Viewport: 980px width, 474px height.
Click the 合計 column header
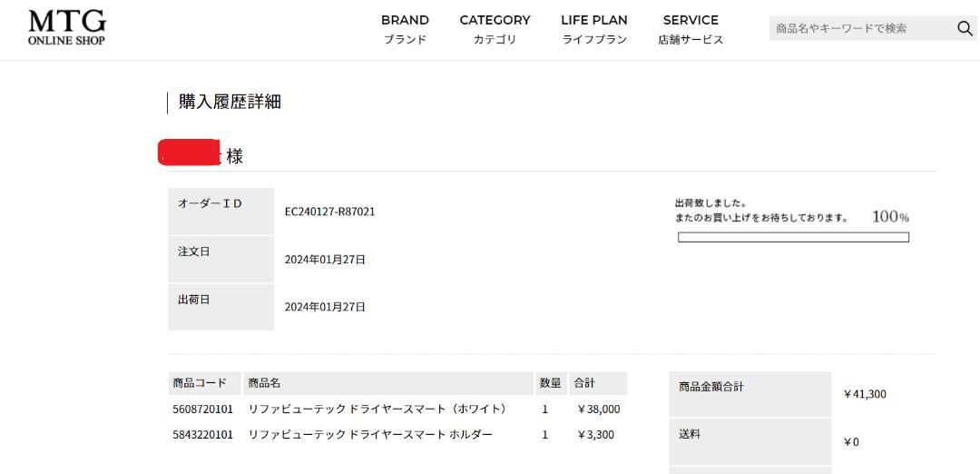[598, 382]
